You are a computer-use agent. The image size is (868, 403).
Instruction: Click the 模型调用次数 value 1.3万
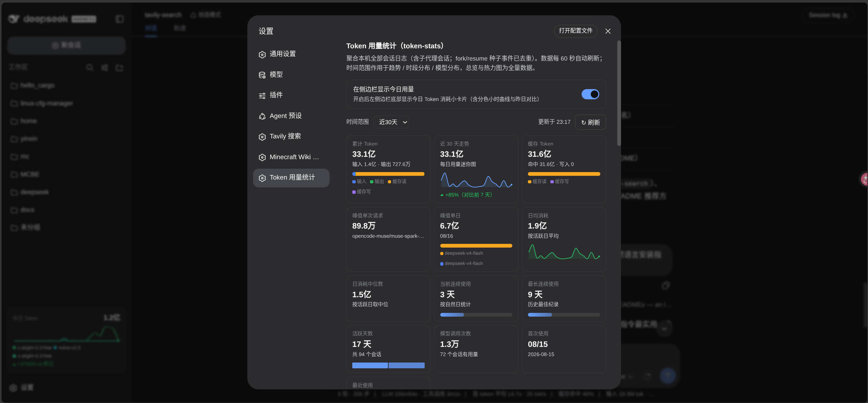[449, 345]
